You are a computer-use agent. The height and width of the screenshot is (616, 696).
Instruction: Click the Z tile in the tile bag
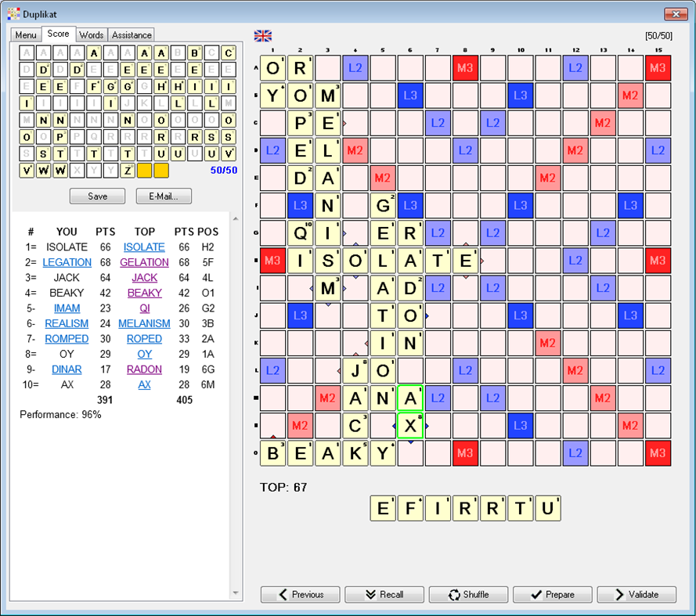tap(128, 171)
